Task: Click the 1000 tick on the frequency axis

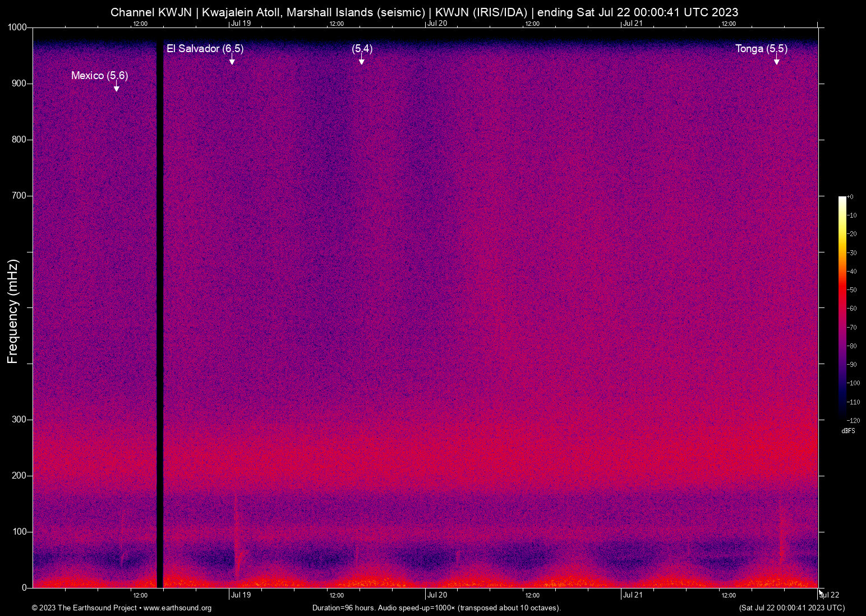Action: 17,27
